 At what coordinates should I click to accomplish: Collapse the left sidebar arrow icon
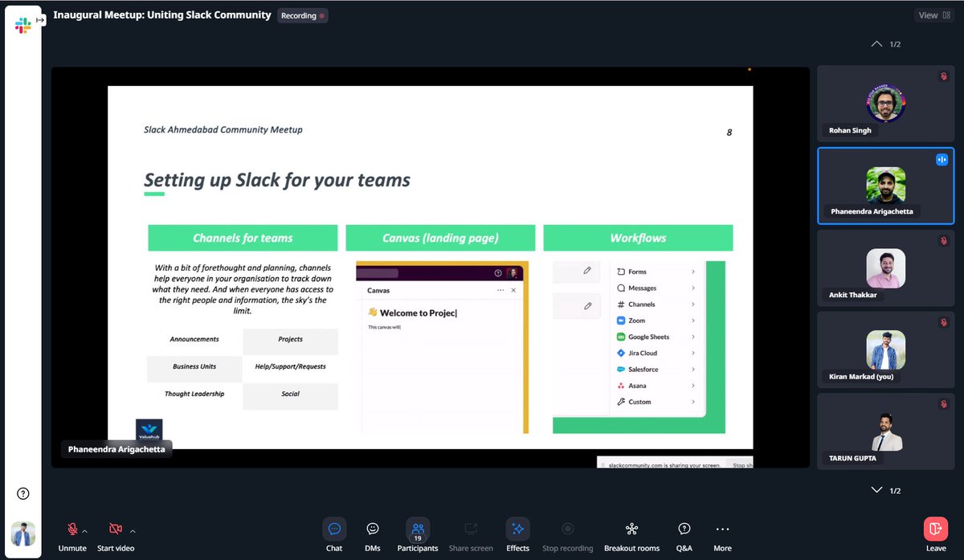(x=40, y=20)
